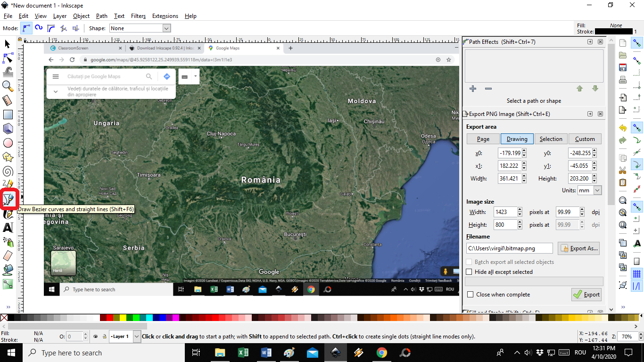
Task: Click the Undo arrow icon
Action: 623,128
